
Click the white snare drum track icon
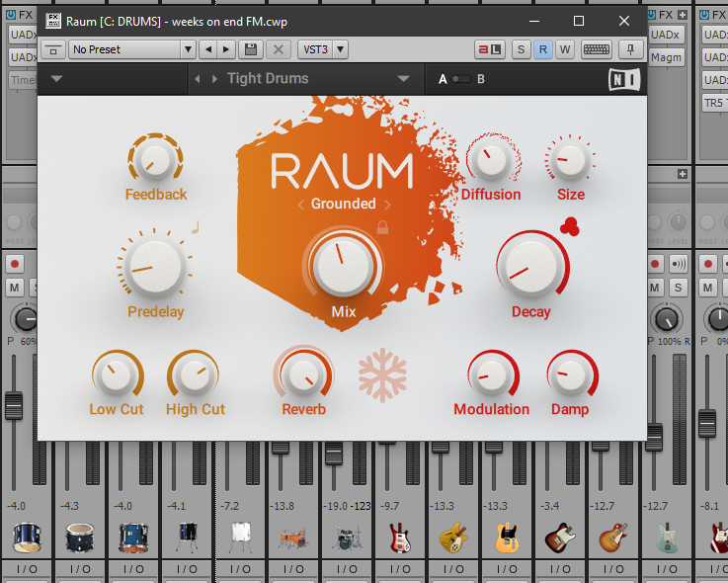[241, 537]
